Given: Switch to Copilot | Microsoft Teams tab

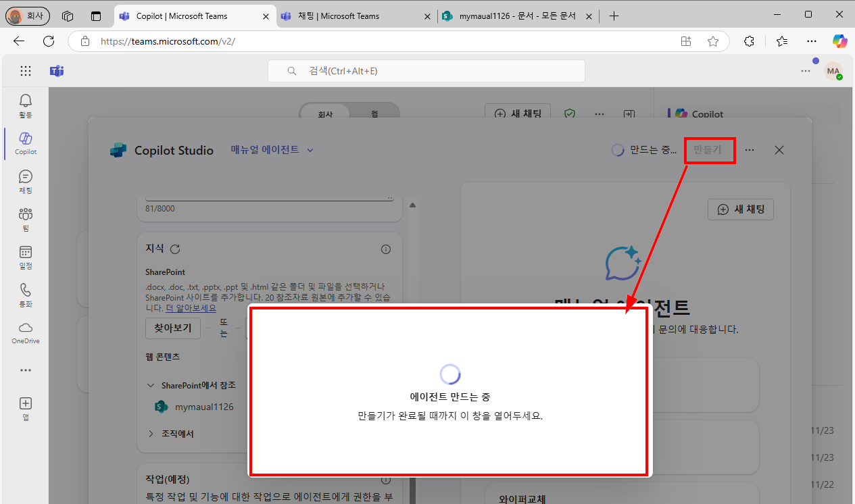Looking at the screenshot, I should click(x=195, y=16).
